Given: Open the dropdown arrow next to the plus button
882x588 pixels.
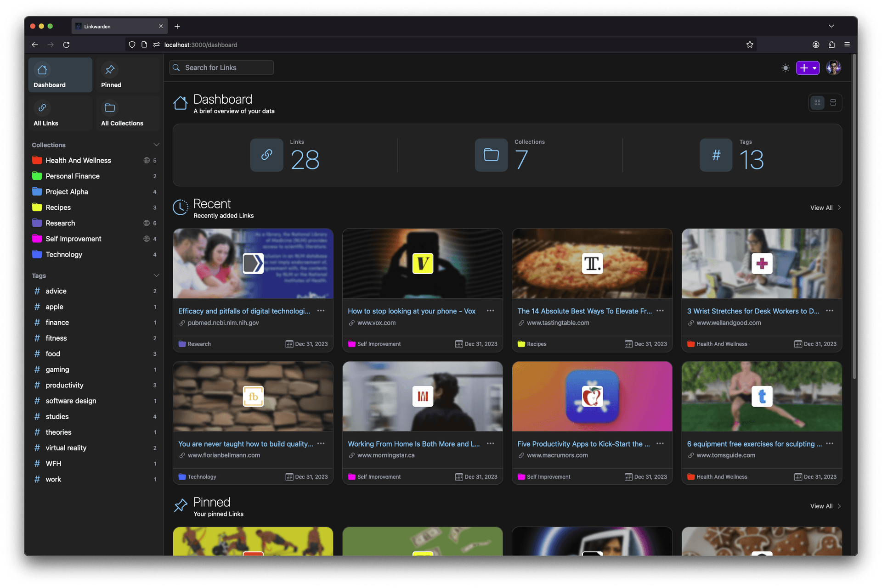Looking at the screenshot, I should click(x=814, y=67).
